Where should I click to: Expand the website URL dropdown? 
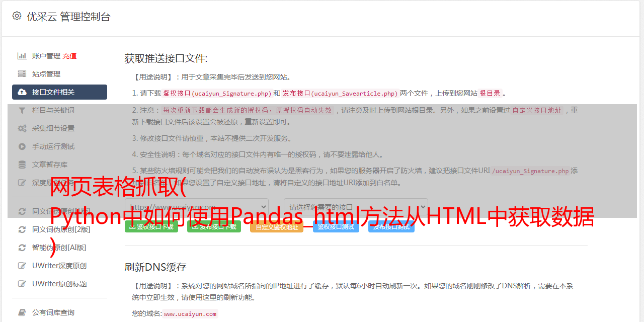click(x=197, y=207)
